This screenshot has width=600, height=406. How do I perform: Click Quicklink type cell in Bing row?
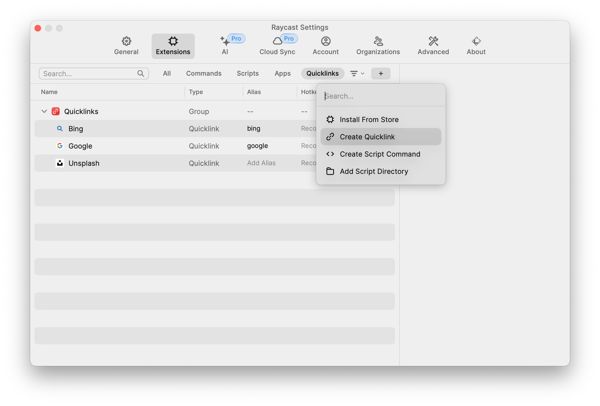click(204, 129)
